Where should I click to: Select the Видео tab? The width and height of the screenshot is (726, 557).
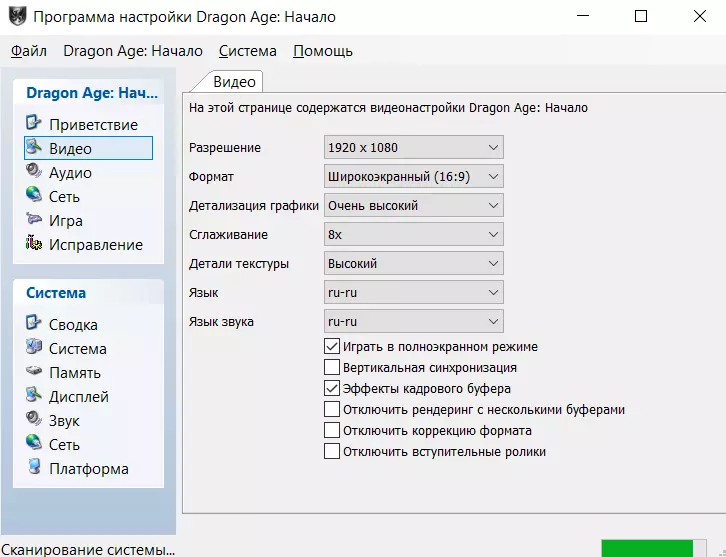coord(234,82)
